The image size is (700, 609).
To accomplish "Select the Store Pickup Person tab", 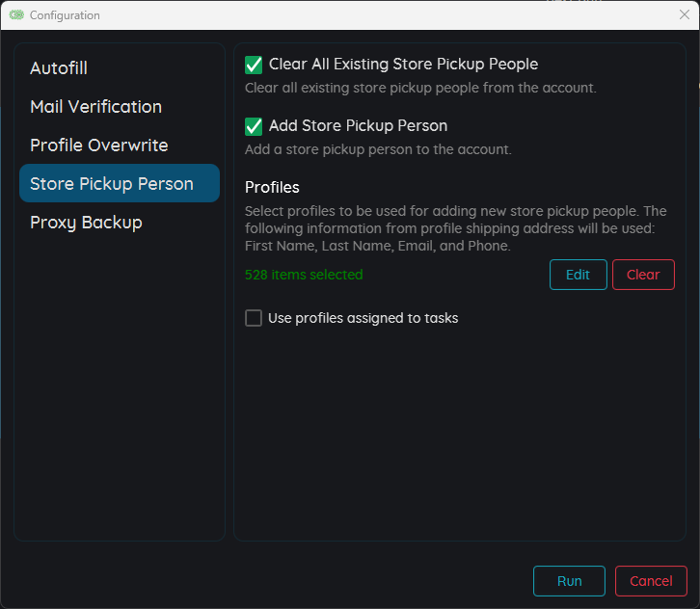I will (120, 183).
